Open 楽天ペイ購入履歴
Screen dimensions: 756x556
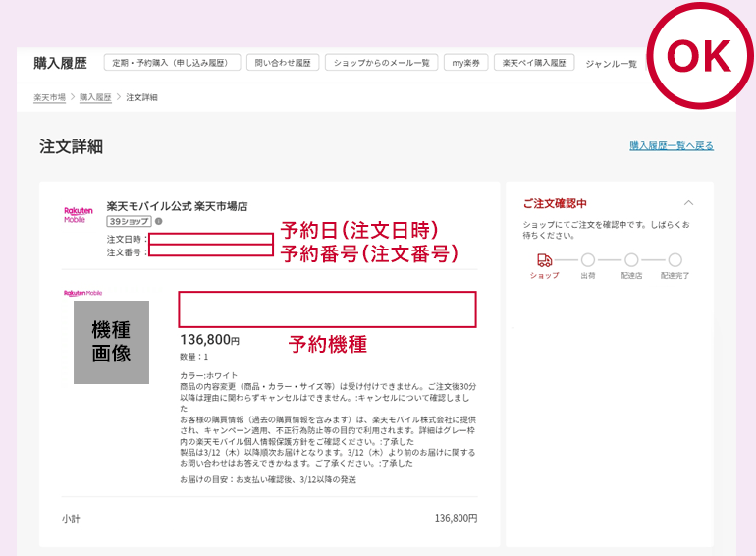(534, 62)
